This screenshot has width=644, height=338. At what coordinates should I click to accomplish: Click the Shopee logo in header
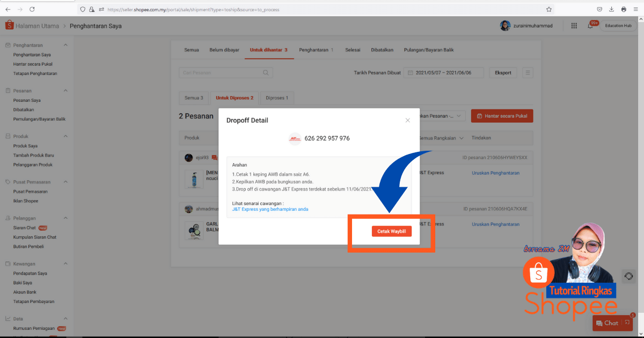point(9,25)
